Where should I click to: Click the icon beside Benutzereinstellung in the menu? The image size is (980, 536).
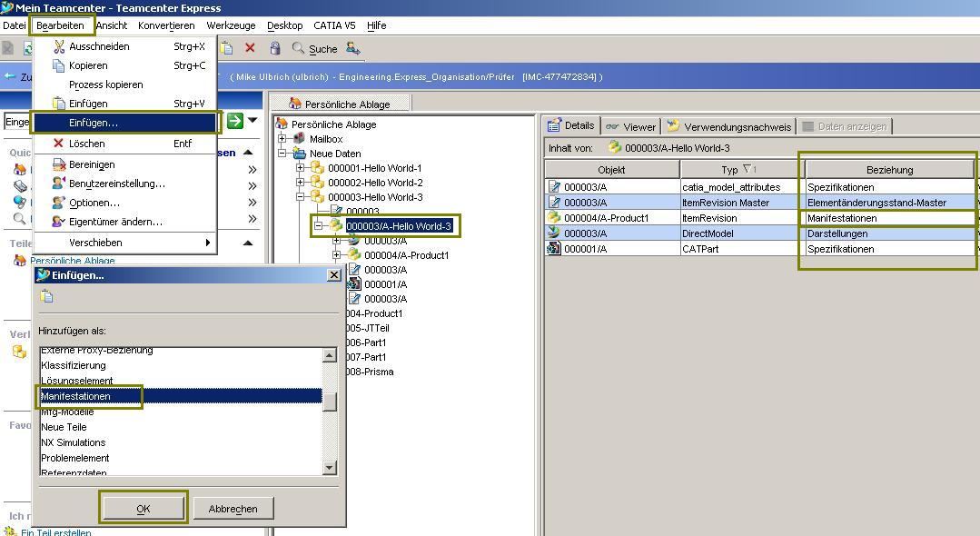point(59,184)
